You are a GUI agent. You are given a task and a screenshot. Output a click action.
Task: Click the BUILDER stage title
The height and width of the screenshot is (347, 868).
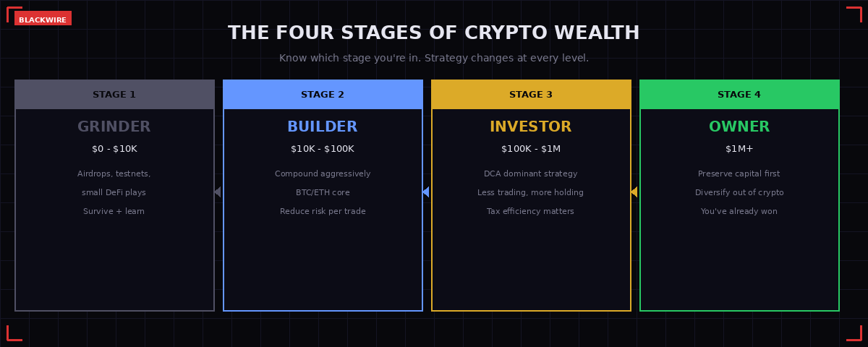click(323, 127)
